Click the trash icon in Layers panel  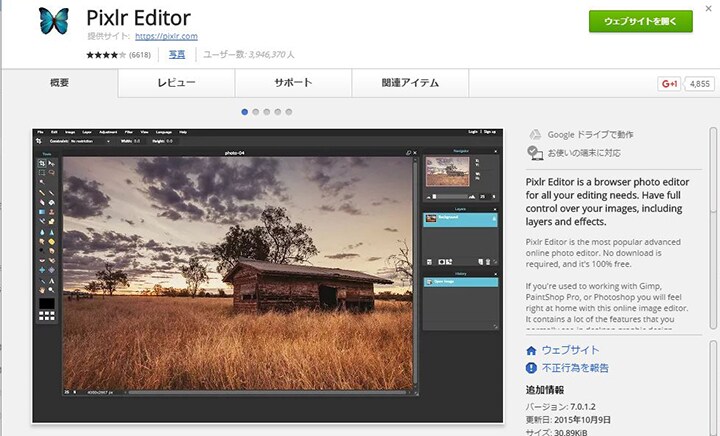click(488, 262)
